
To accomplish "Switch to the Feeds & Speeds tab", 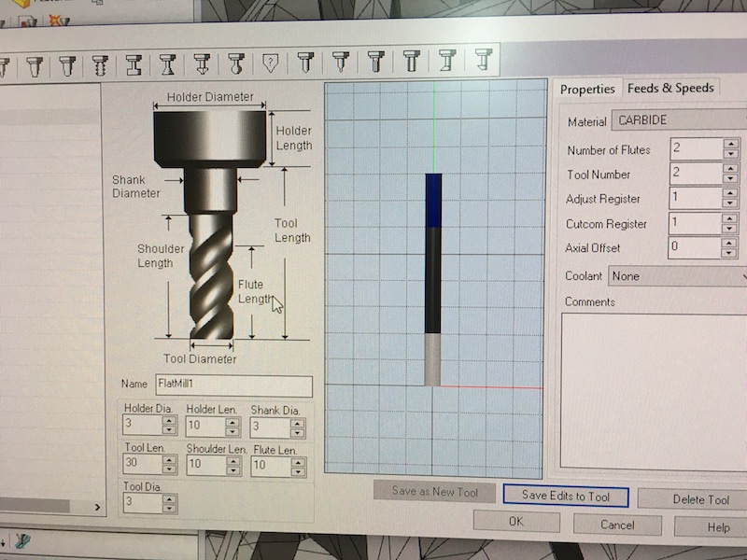I will coord(670,88).
